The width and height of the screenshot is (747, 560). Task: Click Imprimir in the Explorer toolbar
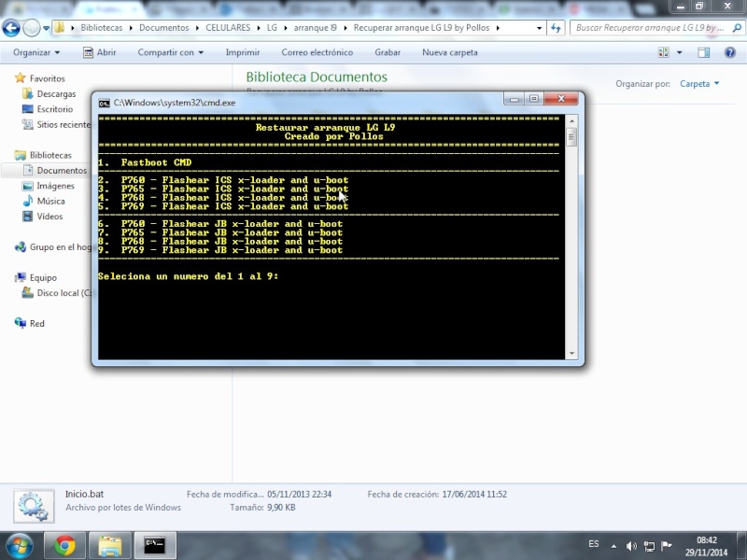[x=243, y=52]
